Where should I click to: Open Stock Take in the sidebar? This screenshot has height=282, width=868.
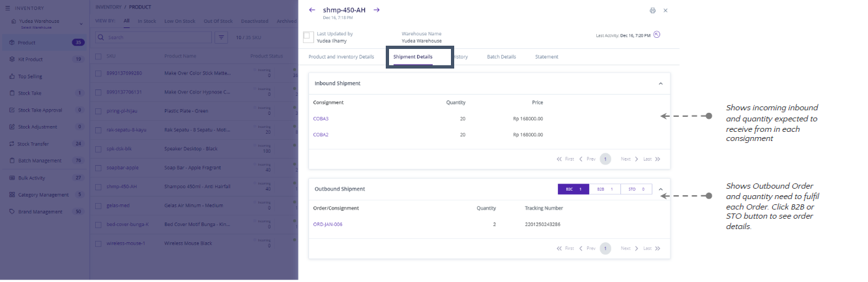tap(44, 93)
